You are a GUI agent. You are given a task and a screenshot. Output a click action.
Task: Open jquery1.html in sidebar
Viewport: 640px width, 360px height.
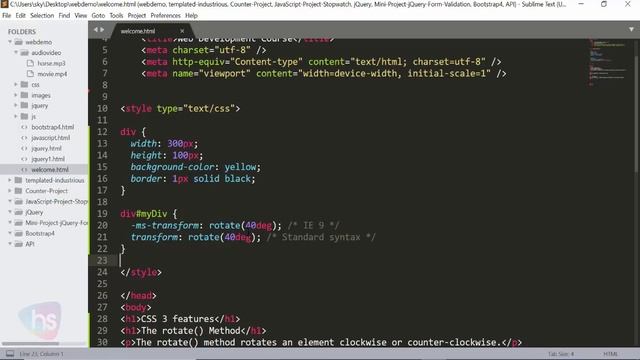point(48,159)
